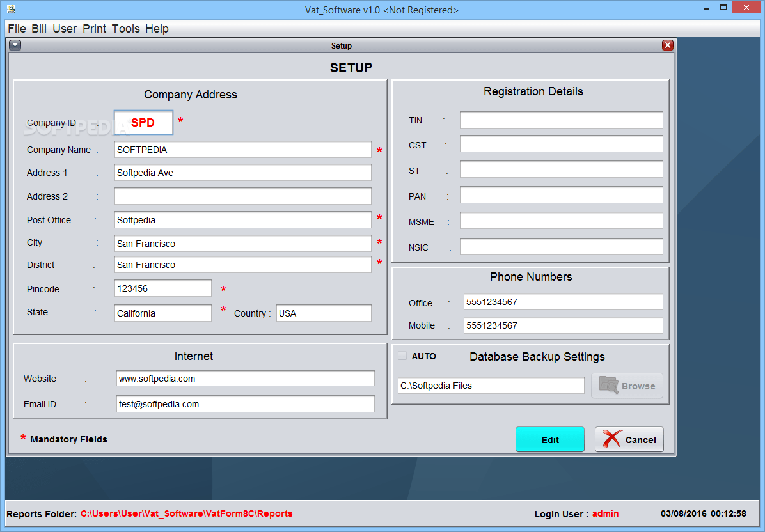Viewport: 765px width, 532px height.
Task: Close the Setup dialog
Action: pos(668,45)
